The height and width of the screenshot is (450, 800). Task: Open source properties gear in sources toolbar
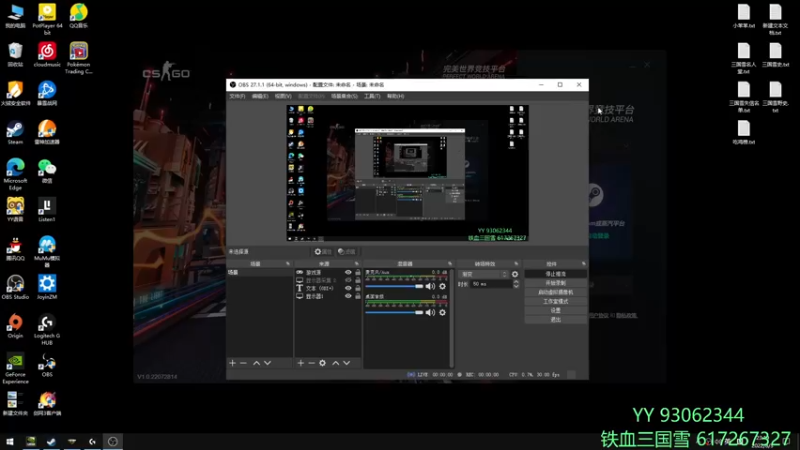pyautogui.click(x=322, y=363)
